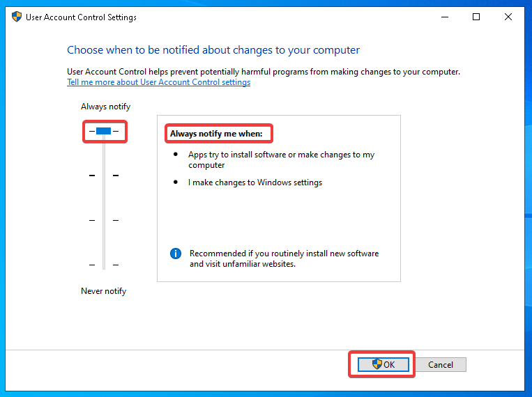Image resolution: width=532 pixels, height=397 pixels.
Task: Click the OK button with shield icon
Action: click(x=383, y=364)
